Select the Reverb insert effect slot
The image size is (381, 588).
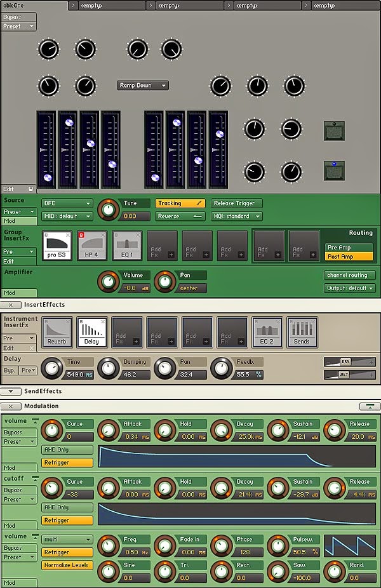[x=57, y=332]
